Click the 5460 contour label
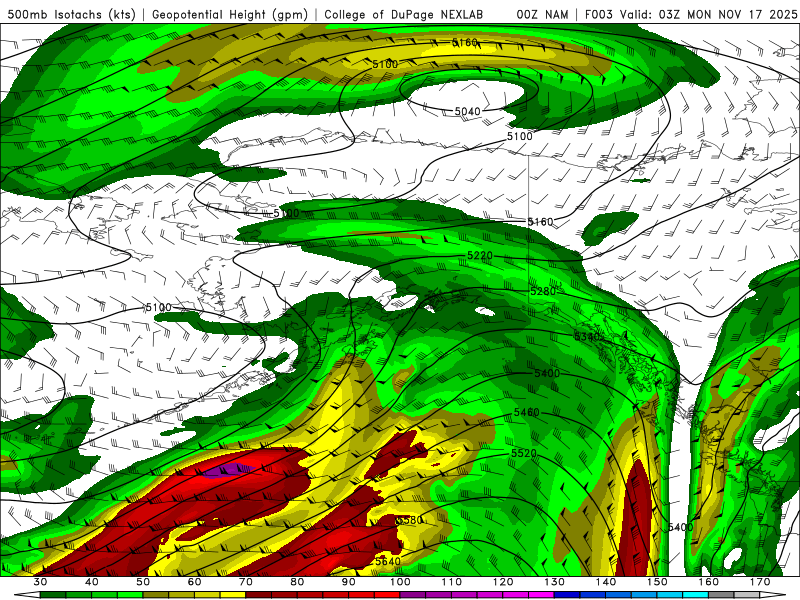The height and width of the screenshot is (600, 800). tap(527, 412)
